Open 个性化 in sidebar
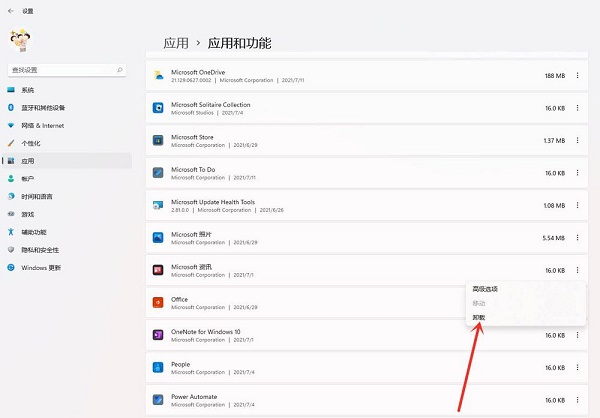600x418 pixels. (67, 143)
